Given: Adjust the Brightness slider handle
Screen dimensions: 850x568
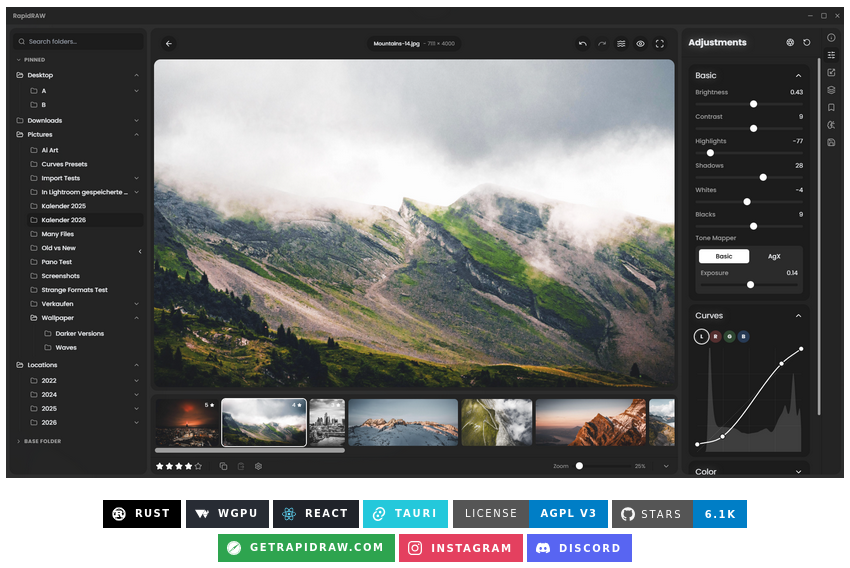Looking at the screenshot, I should click(x=753, y=104).
